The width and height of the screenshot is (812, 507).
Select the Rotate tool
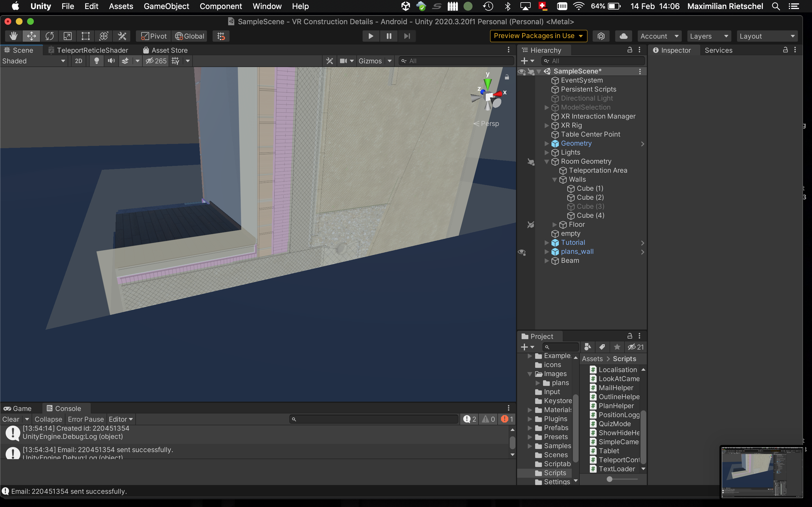coord(50,36)
